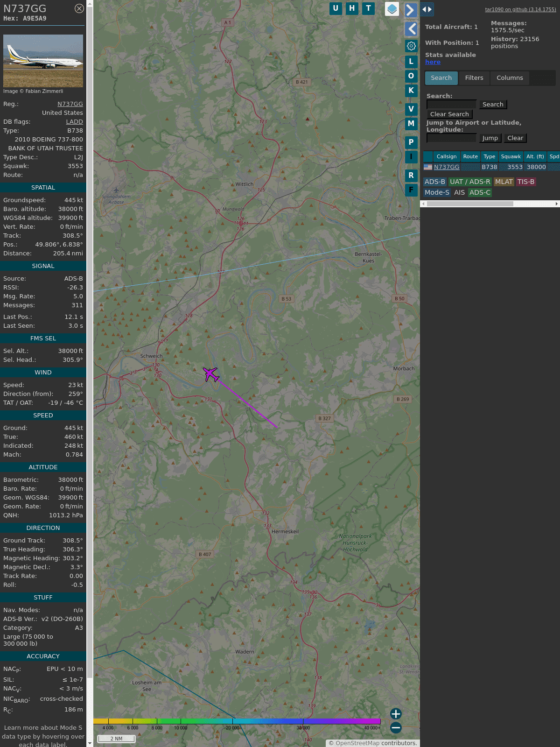560x747 pixels.
Task: Toggle the M map button
Action: 411,124
